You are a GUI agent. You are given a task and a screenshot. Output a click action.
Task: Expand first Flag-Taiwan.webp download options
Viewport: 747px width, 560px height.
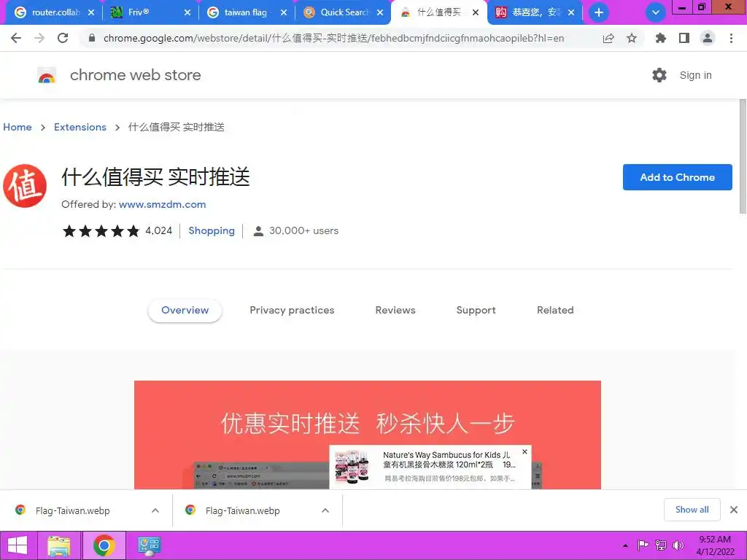155,510
